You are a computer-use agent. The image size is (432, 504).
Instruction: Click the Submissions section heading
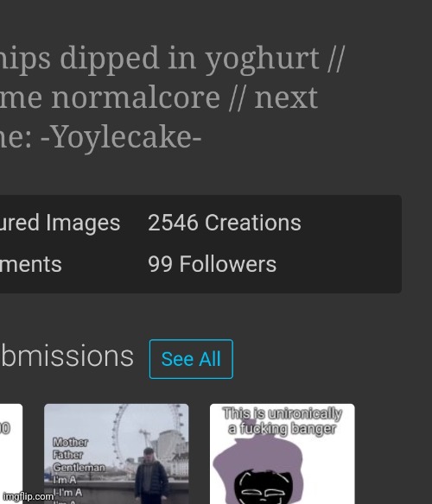pos(67,356)
